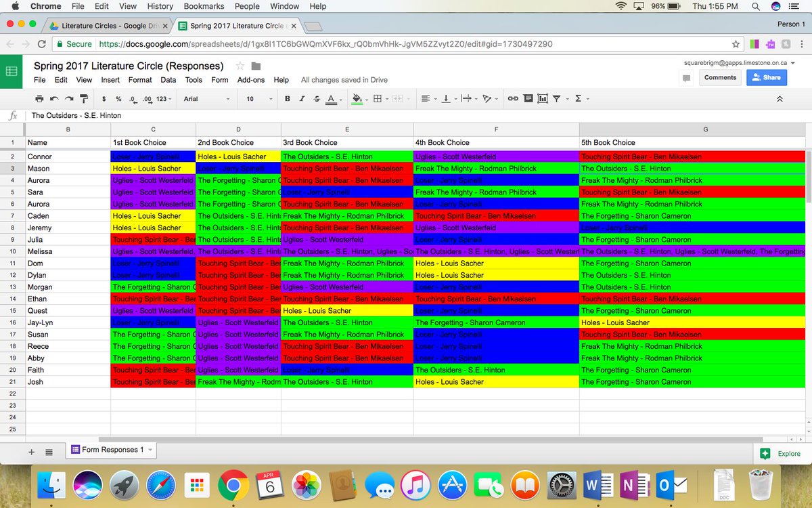Switch to the Literature Circles Google Drive tab
Image resolution: width=812 pixels, height=508 pixels.
point(108,26)
